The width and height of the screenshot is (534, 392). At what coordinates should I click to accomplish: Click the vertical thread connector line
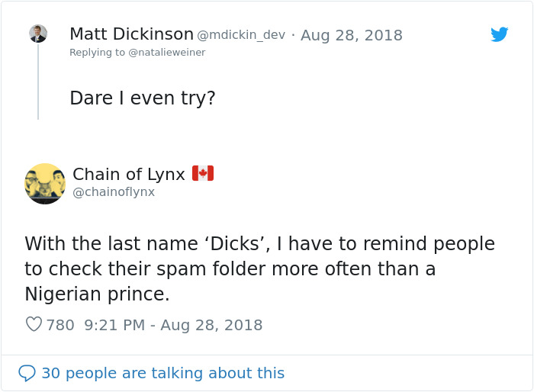point(38,84)
